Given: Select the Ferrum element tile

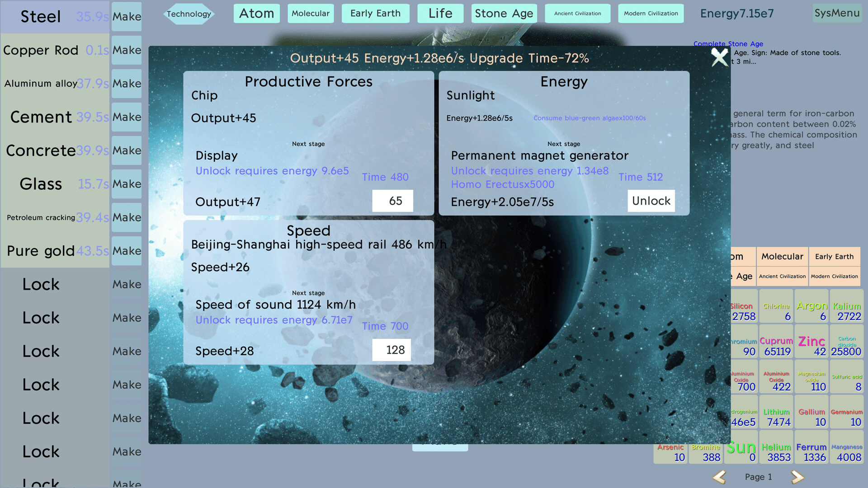Looking at the screenshot, I should point(811,451).
